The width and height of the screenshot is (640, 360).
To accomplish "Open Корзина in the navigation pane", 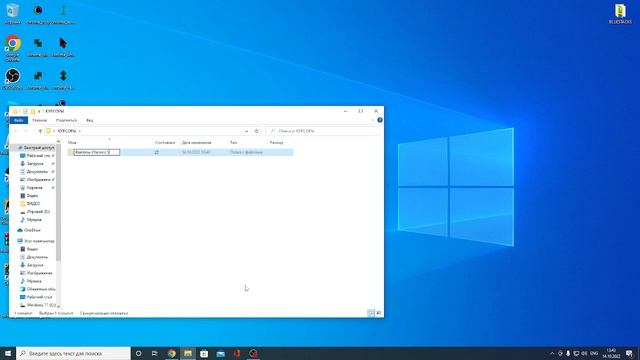I will coord(34,188).
